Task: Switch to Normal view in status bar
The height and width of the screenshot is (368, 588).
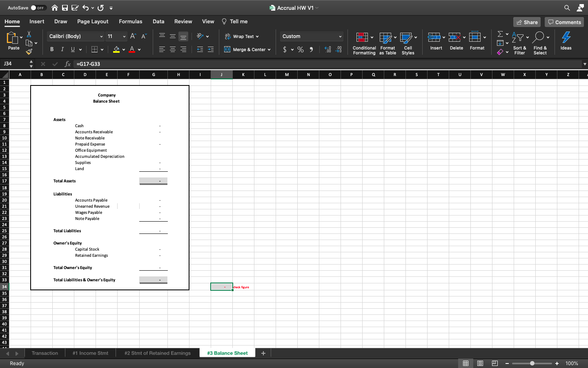Action: click(x=465, y=363)
